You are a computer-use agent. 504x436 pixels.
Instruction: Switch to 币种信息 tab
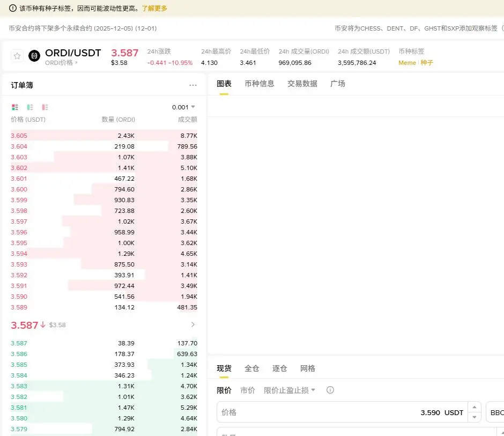pos(260,84)
